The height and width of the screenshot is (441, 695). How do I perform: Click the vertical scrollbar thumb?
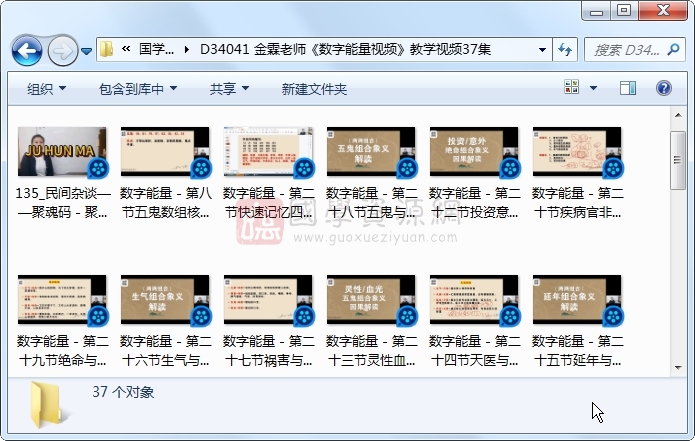coord(678,160)
